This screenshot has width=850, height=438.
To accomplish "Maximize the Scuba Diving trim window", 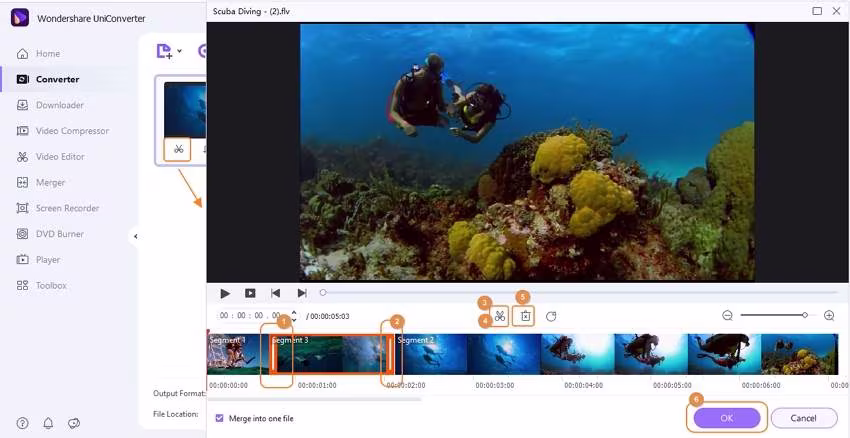I will click(817, 11).
